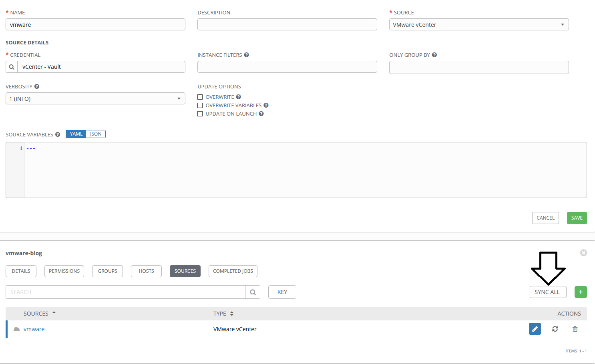Enable the Overwrite checkbox
The image size is (595, 364).
click(x=200, y=97)
